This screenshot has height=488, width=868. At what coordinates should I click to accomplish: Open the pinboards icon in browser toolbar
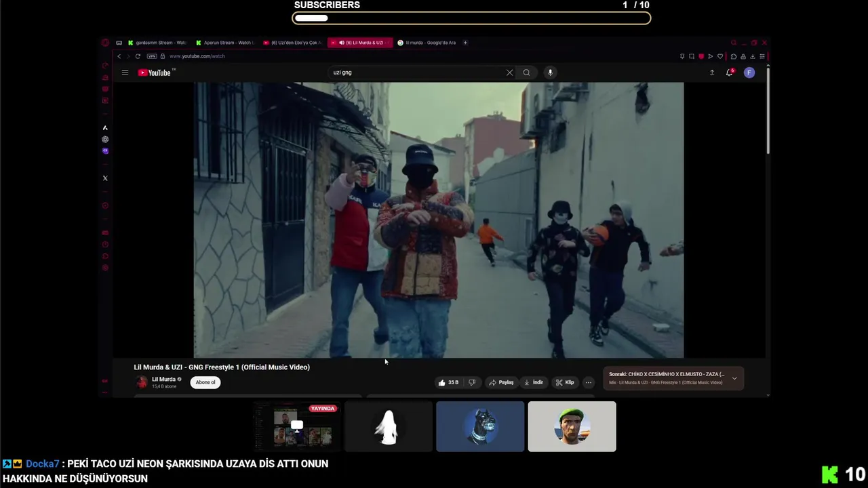pos(682,56)
